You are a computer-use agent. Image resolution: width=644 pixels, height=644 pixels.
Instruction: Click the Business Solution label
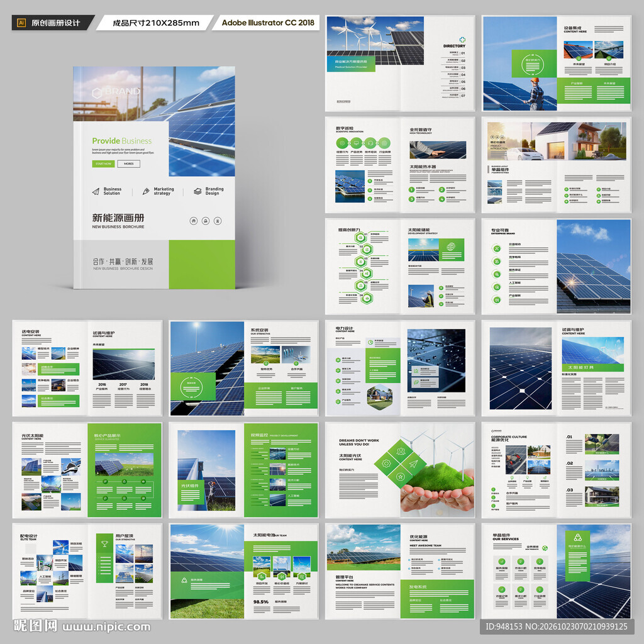click(x=112, y=191)
